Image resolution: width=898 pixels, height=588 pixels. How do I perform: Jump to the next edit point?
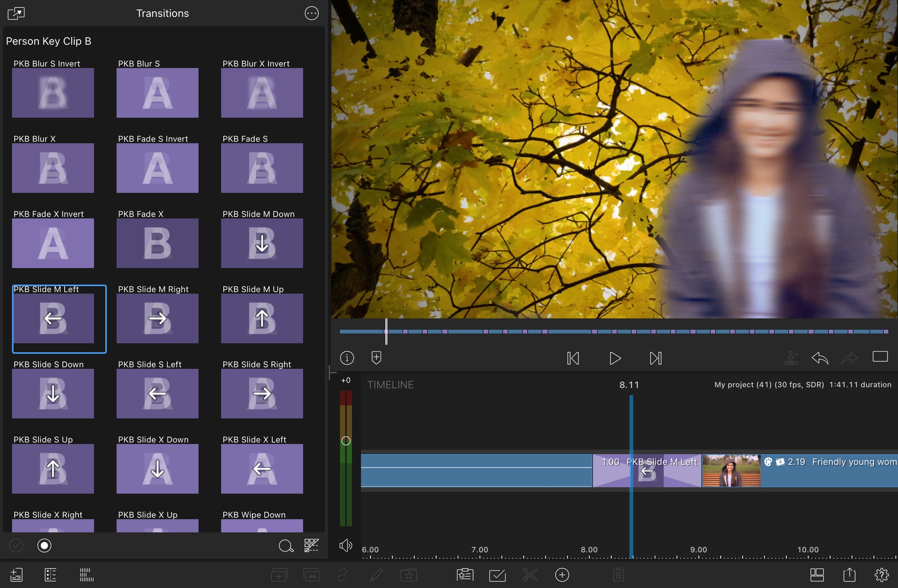(x=655, y=358)
